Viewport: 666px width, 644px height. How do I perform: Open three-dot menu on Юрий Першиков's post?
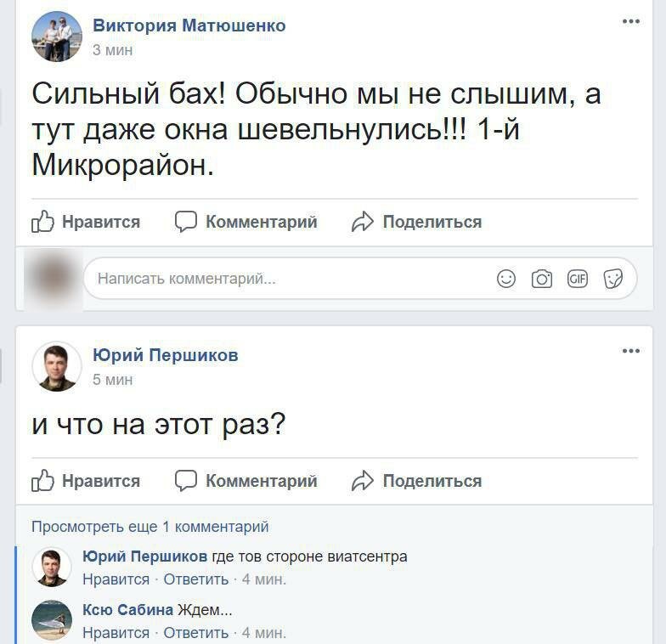click(x=630, y=351)
